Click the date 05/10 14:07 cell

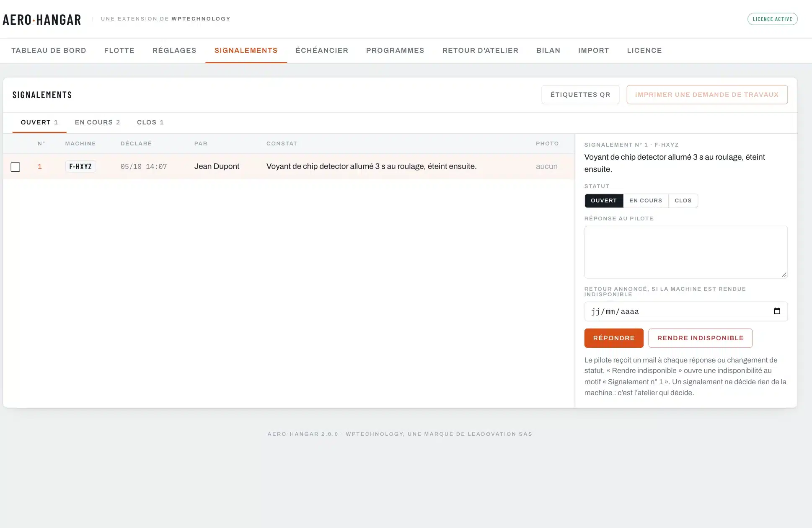coord(144,167)
